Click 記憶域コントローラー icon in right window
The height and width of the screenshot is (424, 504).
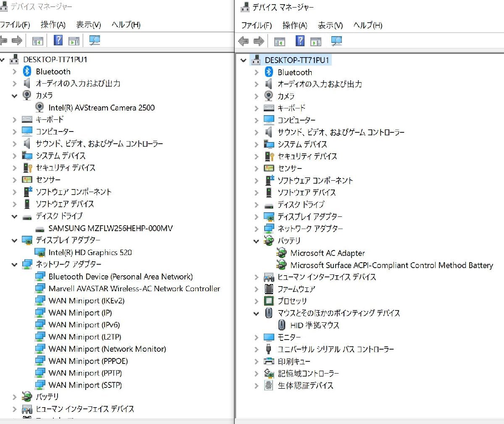click(269, 373)
